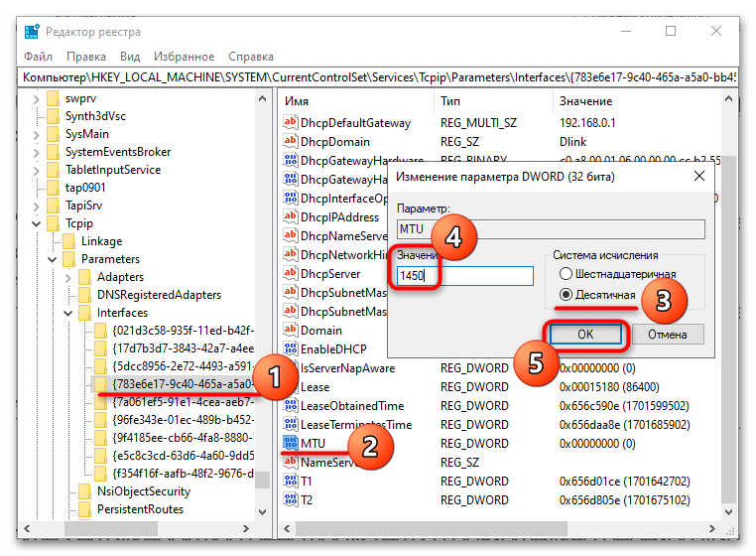Click the NsiObjectSecurity folder icon
This screenshot has height=556, width=756.
pos(84,491)
